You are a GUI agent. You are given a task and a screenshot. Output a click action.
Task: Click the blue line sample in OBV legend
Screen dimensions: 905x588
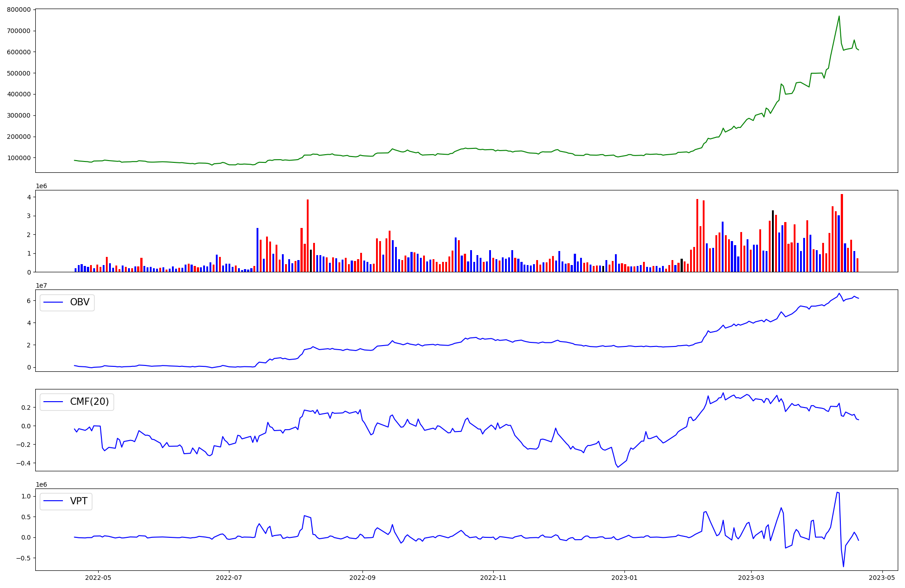pyautogui.click(x=53, y=303)
